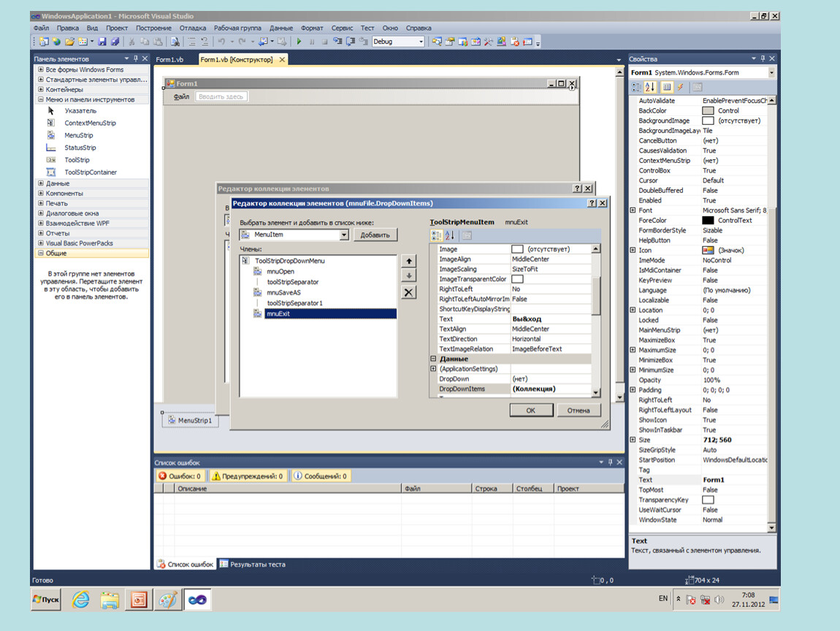This screenshot has width=840, height=631.
Task: Open the MenuItem type dropdown
Action: tap(344, 234)
